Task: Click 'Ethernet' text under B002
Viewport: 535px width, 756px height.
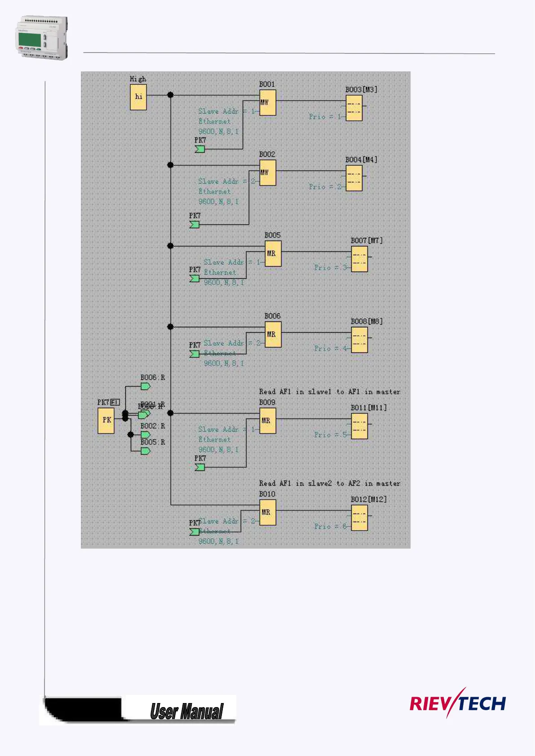Action: [215, 192]
